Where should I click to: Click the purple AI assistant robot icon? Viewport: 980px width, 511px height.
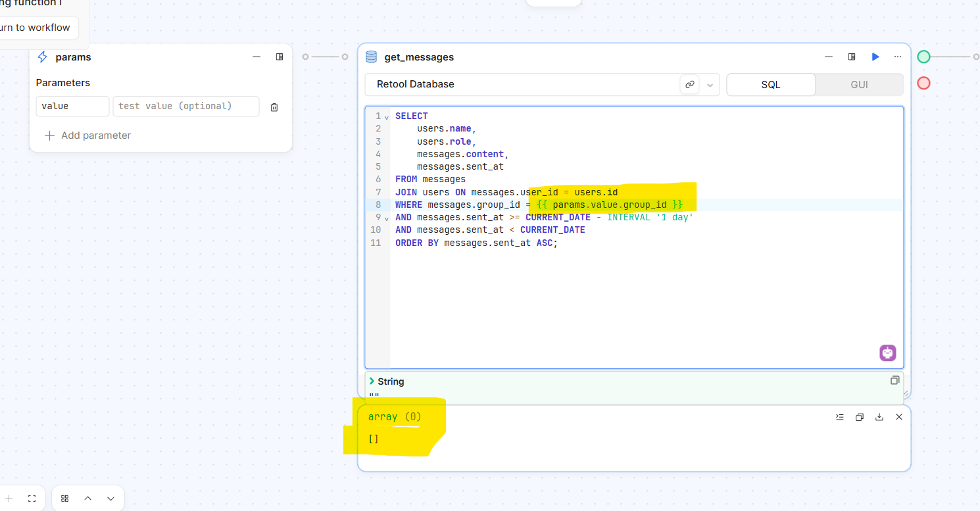887,353
